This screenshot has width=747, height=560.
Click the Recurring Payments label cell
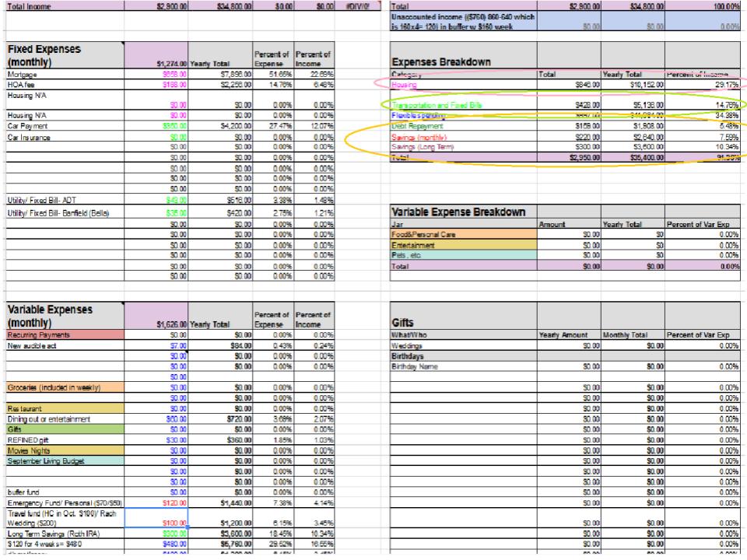[65, 334]
